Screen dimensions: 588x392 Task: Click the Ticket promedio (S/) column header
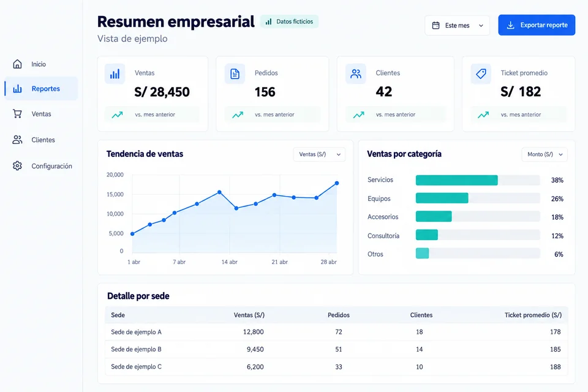pos(533,315)
